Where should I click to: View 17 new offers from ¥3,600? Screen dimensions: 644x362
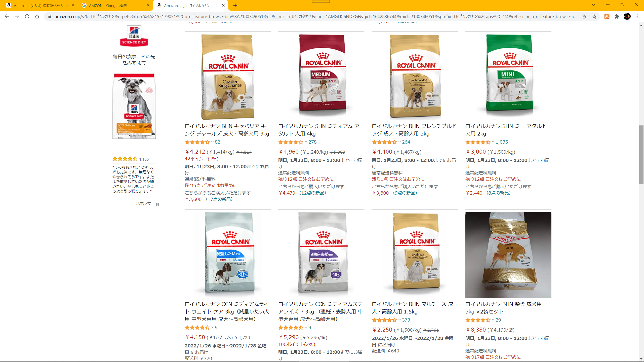(x=209, y=199)
